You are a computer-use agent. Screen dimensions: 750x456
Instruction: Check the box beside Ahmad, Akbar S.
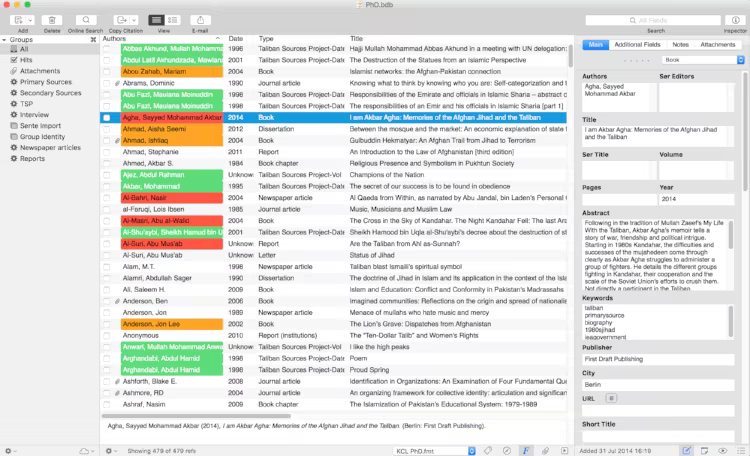(108, 162)
